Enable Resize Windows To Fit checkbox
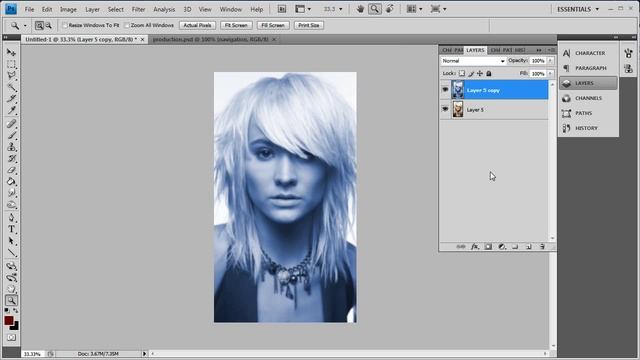 (64, 25)
